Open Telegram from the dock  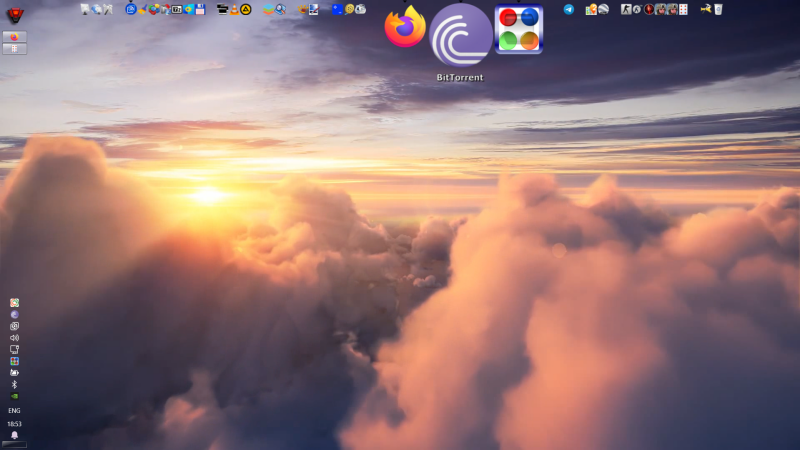[x=569, y=9]
